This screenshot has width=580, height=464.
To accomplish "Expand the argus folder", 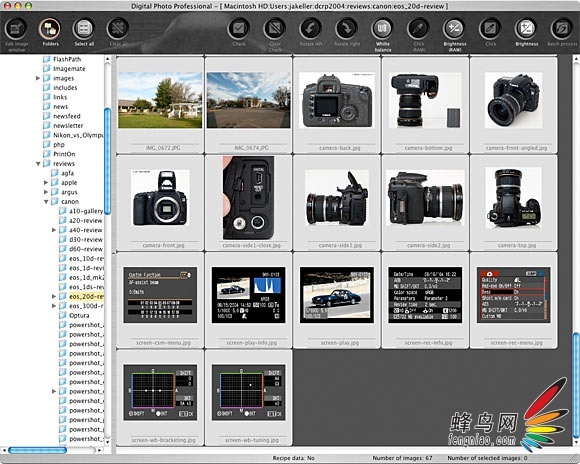I will click(x=46, y=192).
